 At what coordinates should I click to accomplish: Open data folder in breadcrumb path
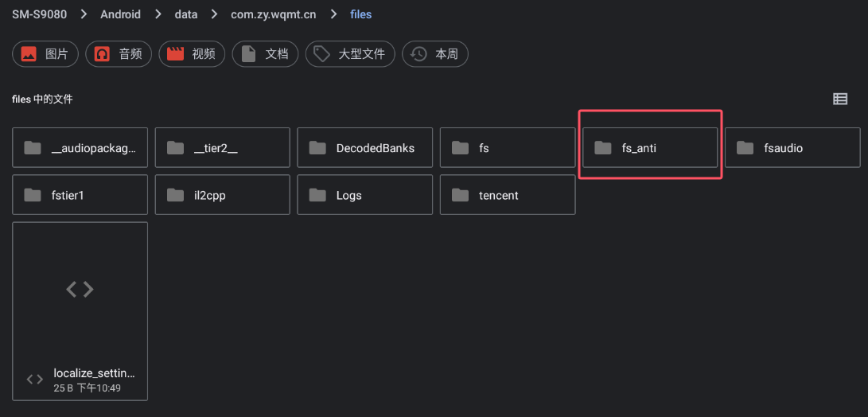(186, 14)
